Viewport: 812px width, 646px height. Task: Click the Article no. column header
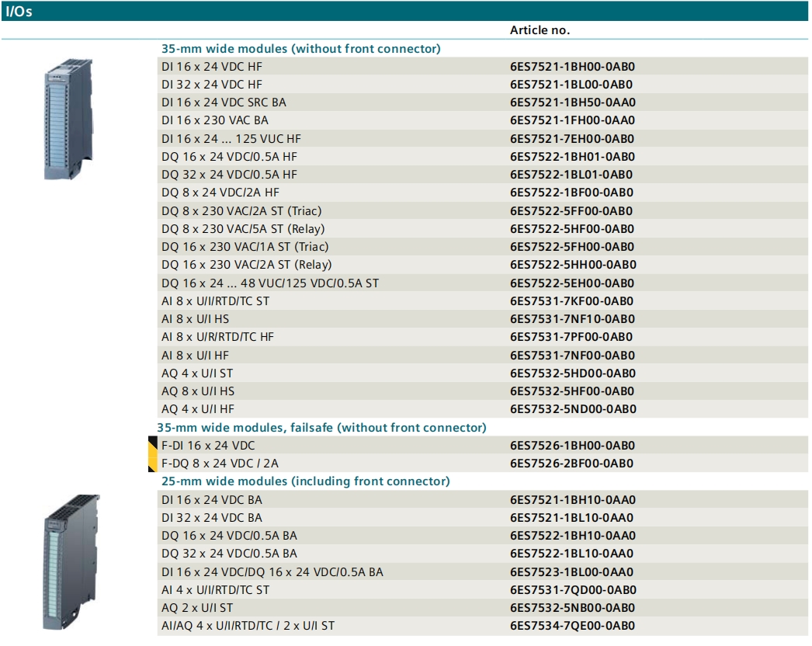(540, 30)
